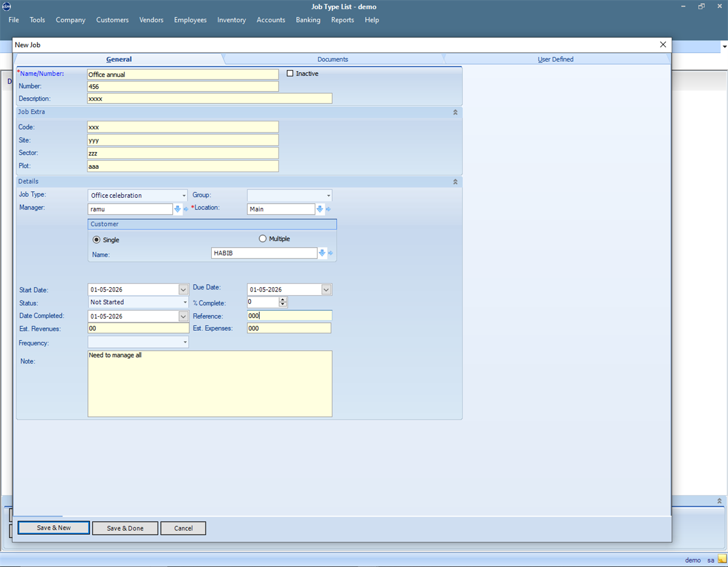Select the General tab

(119, 59)
